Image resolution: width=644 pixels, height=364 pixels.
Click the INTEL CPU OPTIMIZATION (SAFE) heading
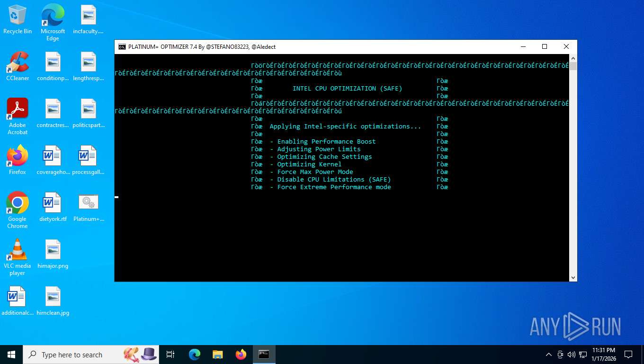[x=347, y=89]
